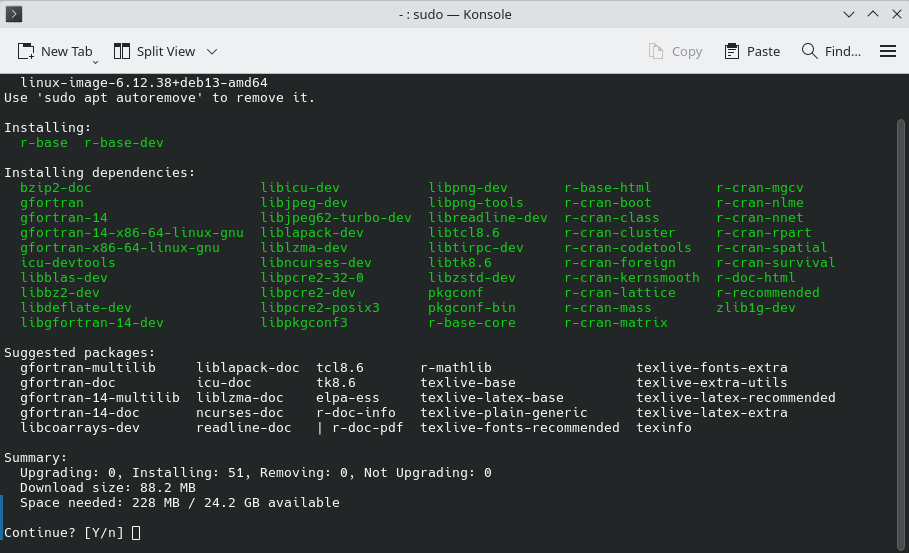909x553 pixels.
Task: Click the Copy icon in toolbar
Action: point(656,51)
